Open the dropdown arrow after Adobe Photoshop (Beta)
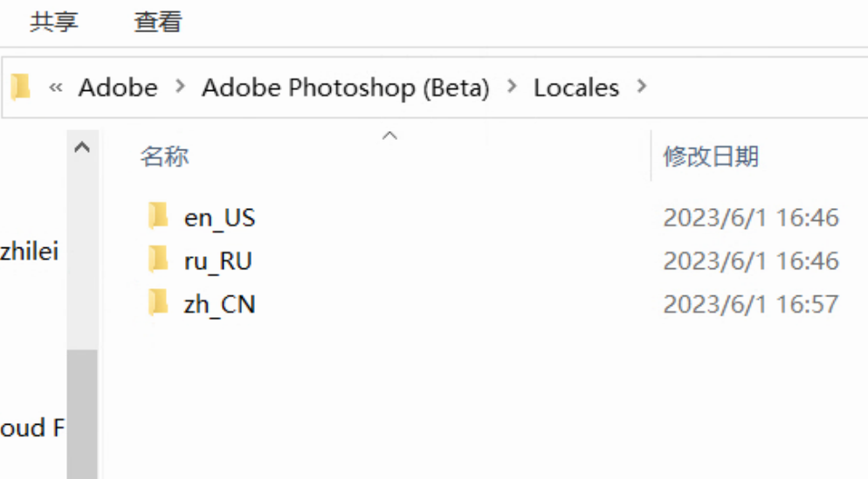The height and width of the screenshot is (479, 868). [512, 87]
